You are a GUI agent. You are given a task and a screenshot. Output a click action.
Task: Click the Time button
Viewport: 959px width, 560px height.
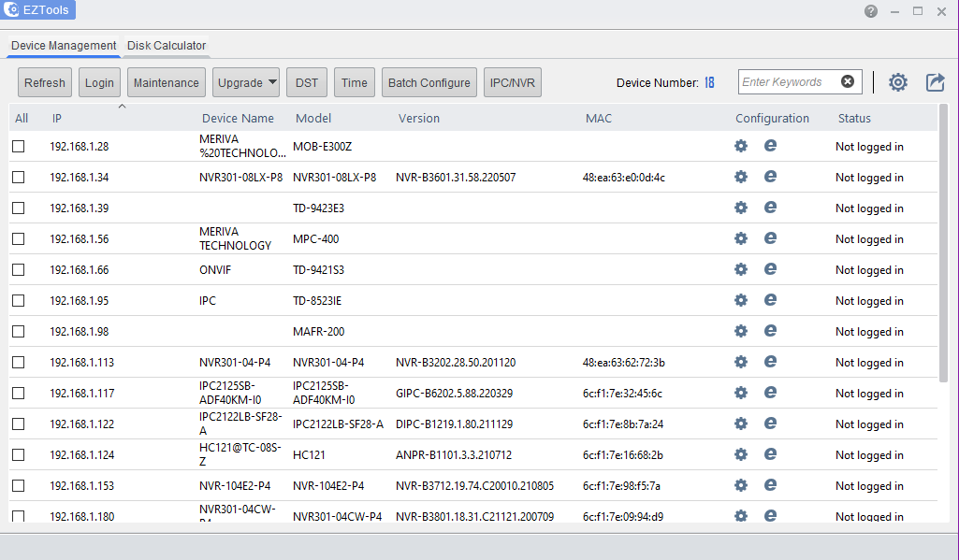[x=354, y=82]
